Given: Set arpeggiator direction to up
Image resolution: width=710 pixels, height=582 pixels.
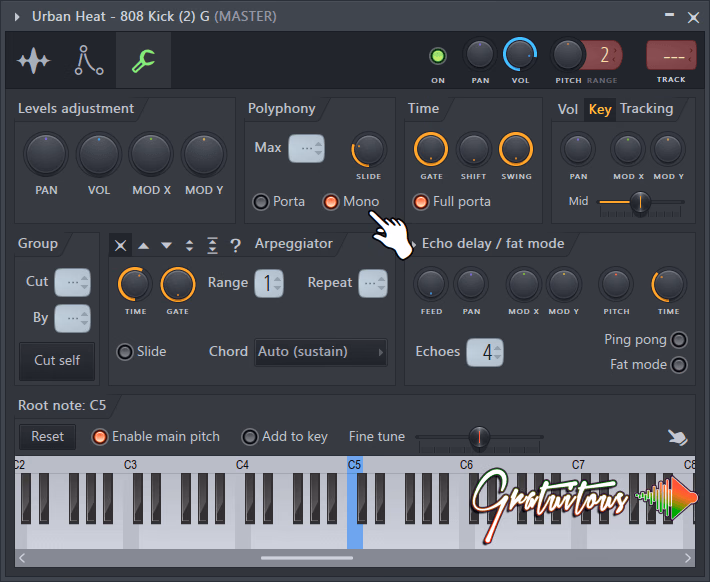Looking at the screenshot, I should (x=144, y=246).
